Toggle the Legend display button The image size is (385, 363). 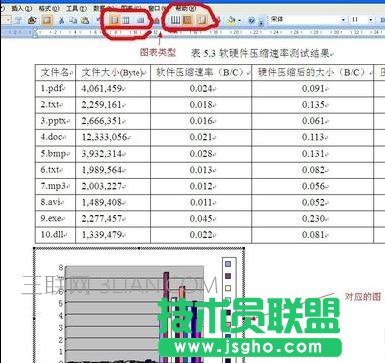(202, 20)
